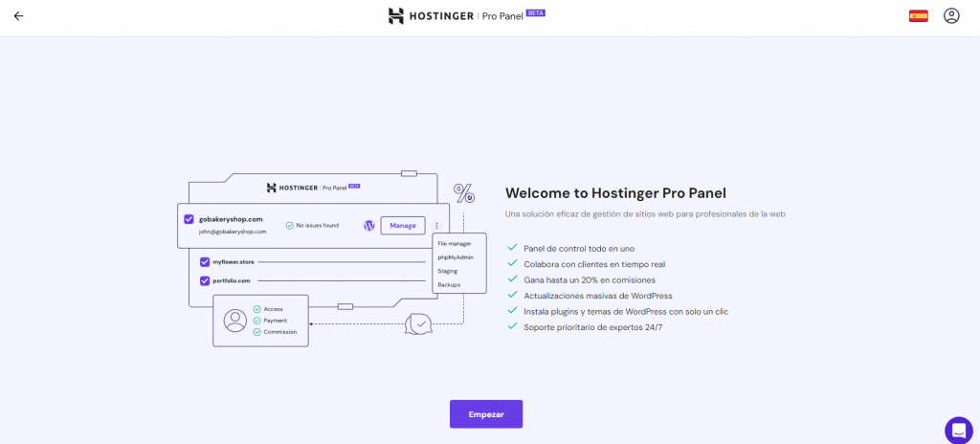Click the Backups menu entry
The image size is (980, 444).
coord(449,285)
